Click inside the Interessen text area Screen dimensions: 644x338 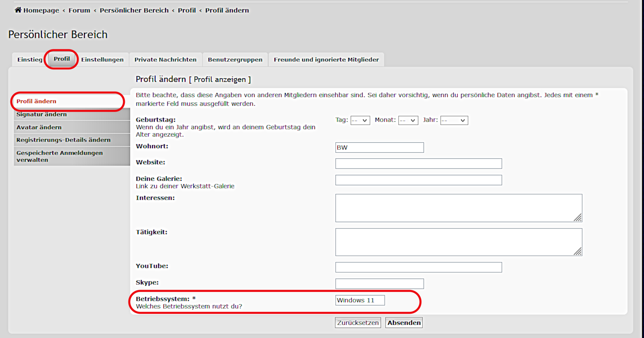(x=458, y=208)
